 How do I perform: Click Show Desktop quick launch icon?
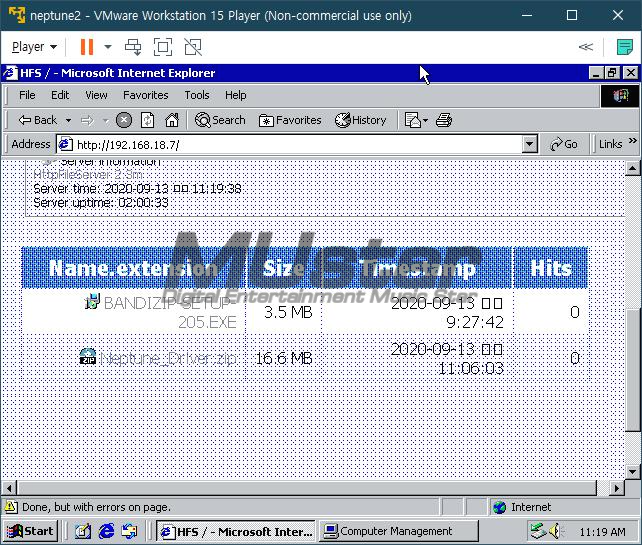click(x=83, y=531)
